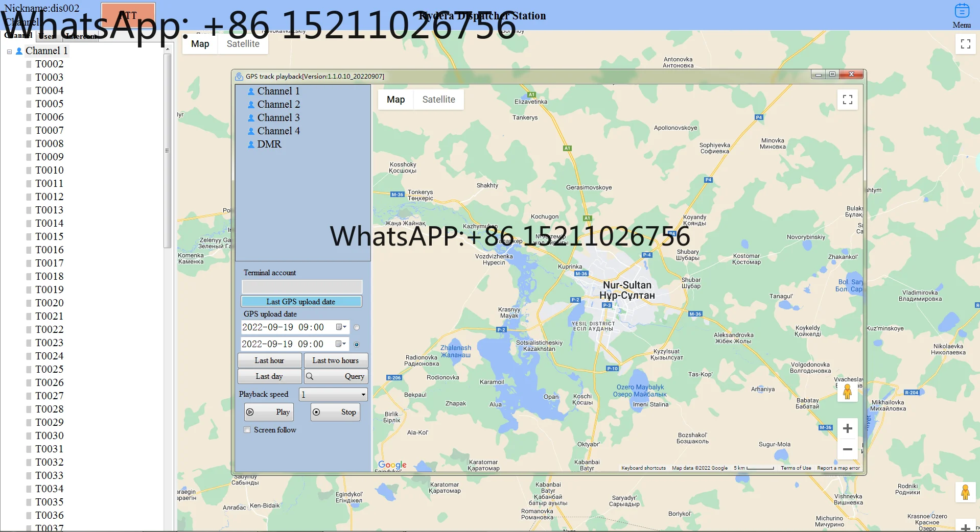
Task: Click the left panel vertical scrollbar thumb
Action: tap(167, 151)
